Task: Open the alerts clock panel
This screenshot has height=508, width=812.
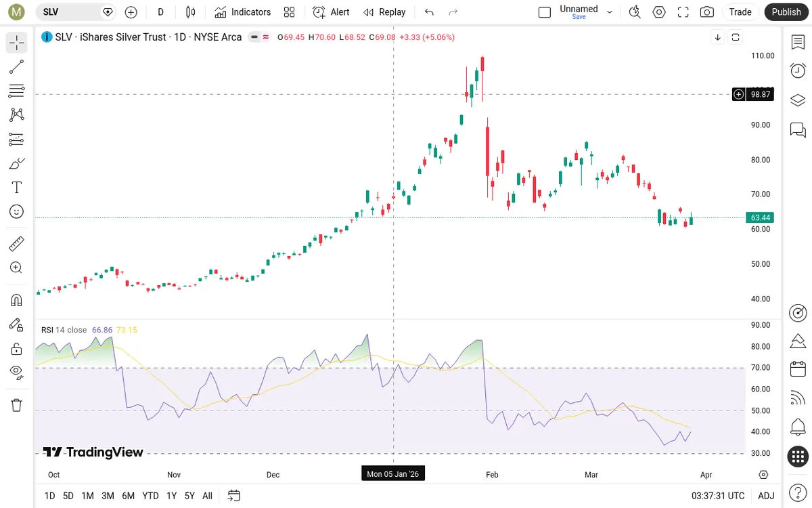Action: [798, 70]
